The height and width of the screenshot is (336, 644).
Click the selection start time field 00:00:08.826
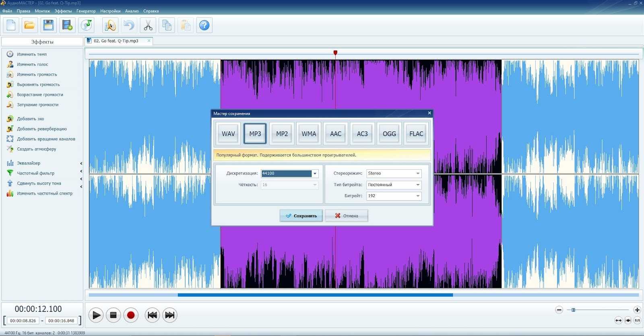[x=23, y=321]
